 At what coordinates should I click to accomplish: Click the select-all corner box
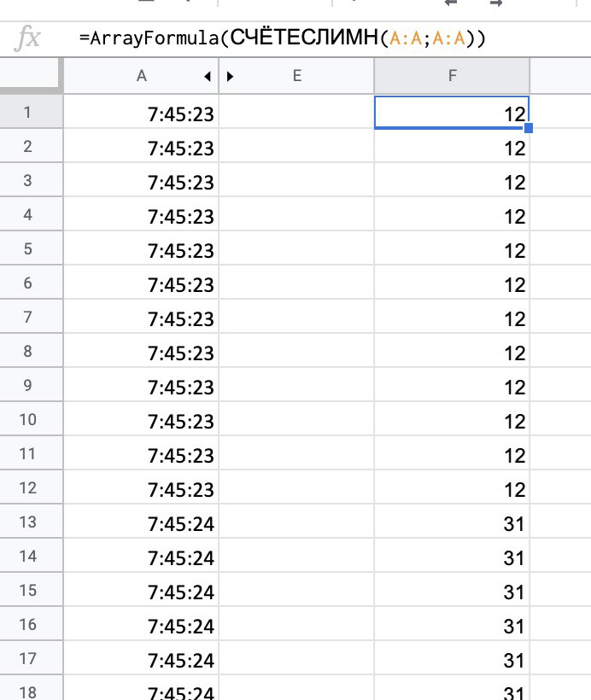tap(31, 76)
